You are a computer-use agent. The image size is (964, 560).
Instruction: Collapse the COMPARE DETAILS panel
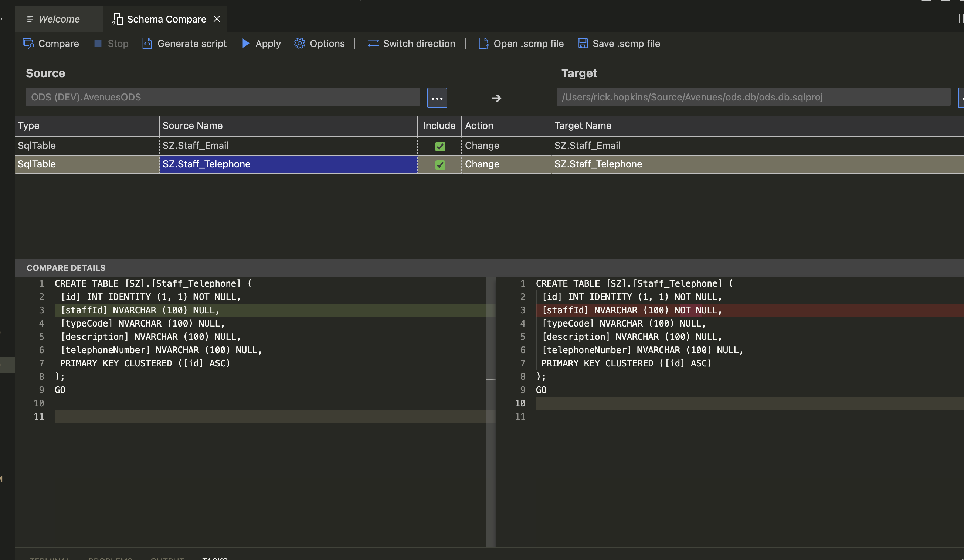click(x=66, y=267)
